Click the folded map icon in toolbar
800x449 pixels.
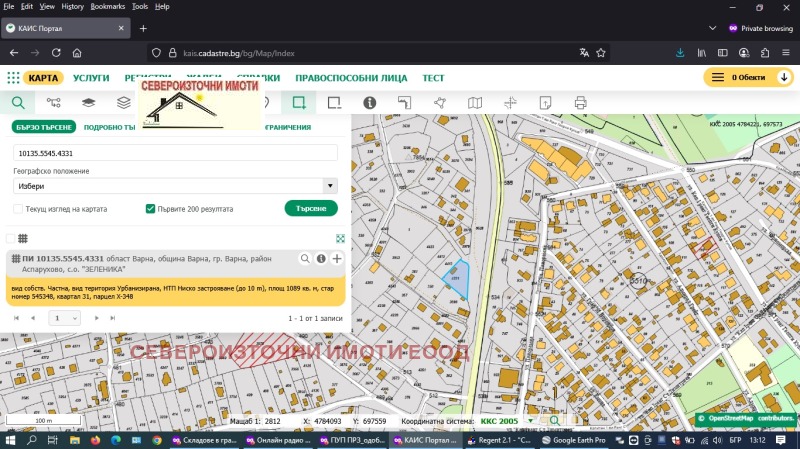(475, 102)
